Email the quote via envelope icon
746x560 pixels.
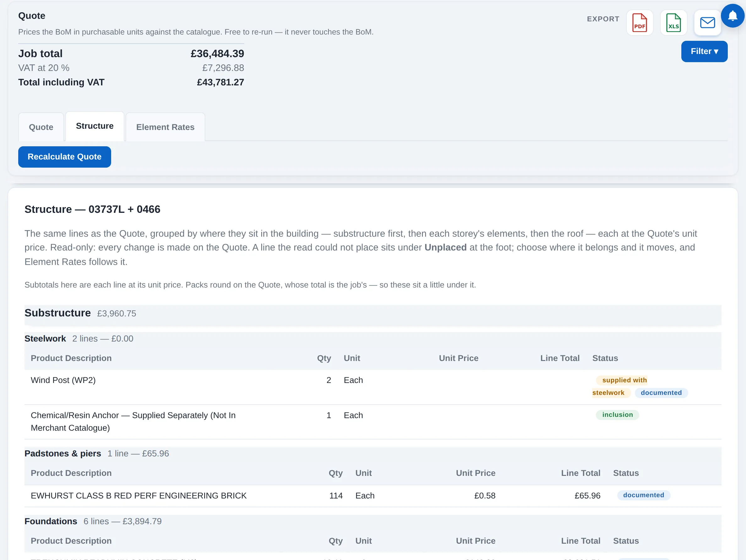[x=707, y=23]
